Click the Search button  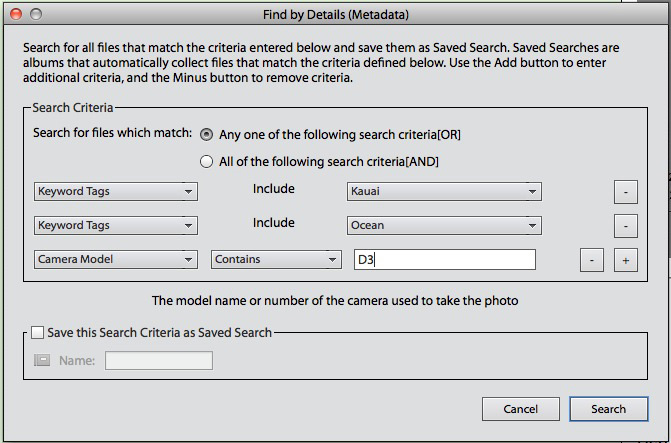[609, 409]
